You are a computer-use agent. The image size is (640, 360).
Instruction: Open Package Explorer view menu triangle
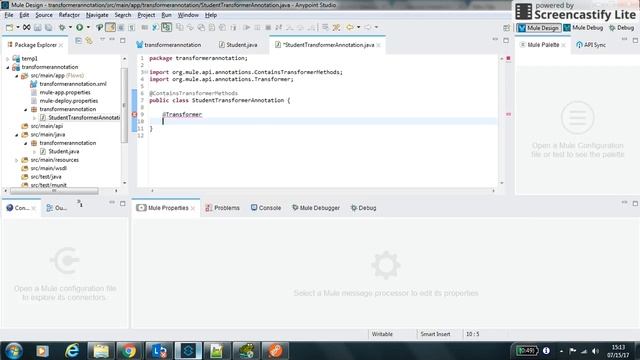coord(102,40)
